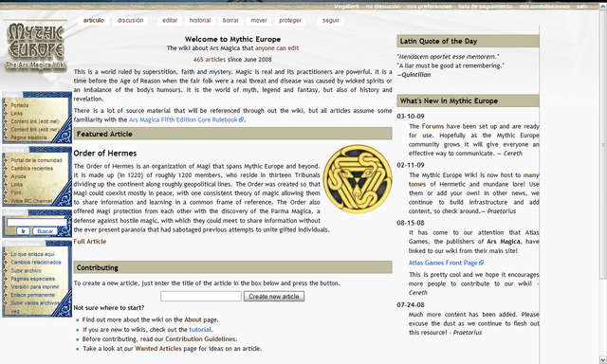Go to Portada in sidebar
607x364 pixels.
pos(19,105)
